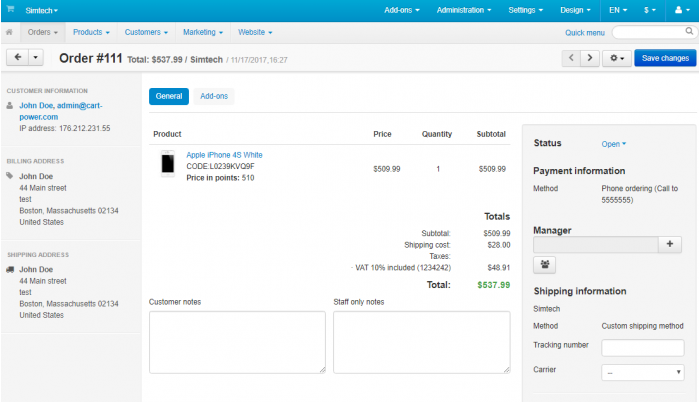Click the back arrow button
This screenshot has height=402, width=700.
pyautogui.click(x=18, y=57)
